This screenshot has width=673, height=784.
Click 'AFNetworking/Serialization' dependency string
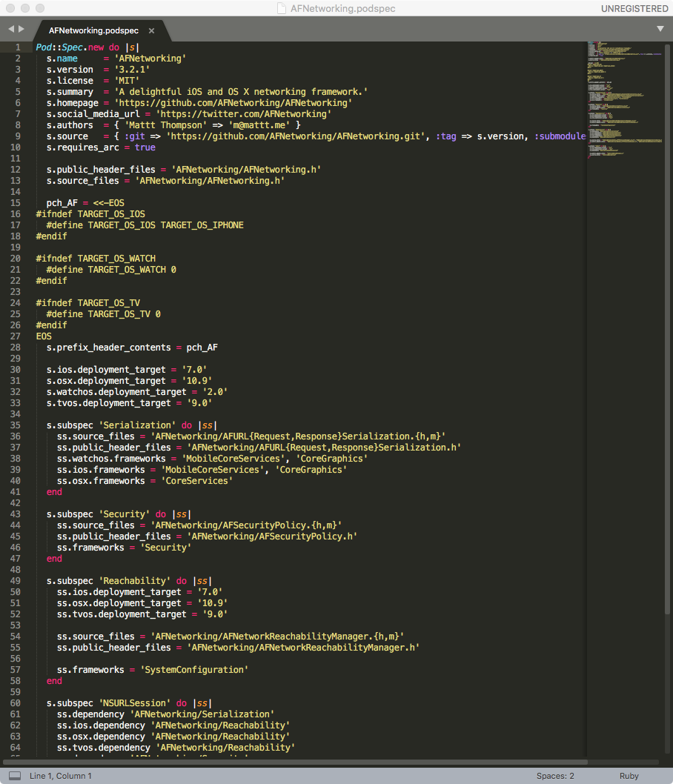click(x=202, y=714)
